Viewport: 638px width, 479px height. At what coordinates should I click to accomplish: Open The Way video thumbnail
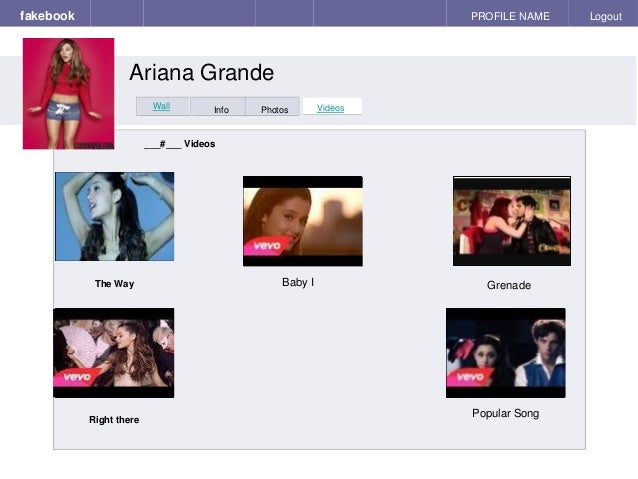pos(114,216)
